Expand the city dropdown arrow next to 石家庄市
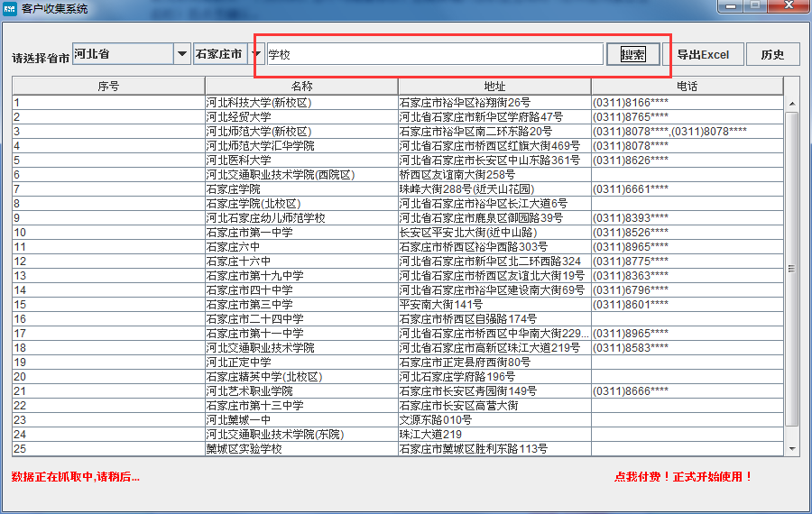The height and width of the screenshot is (514, 812). [256, 54]
